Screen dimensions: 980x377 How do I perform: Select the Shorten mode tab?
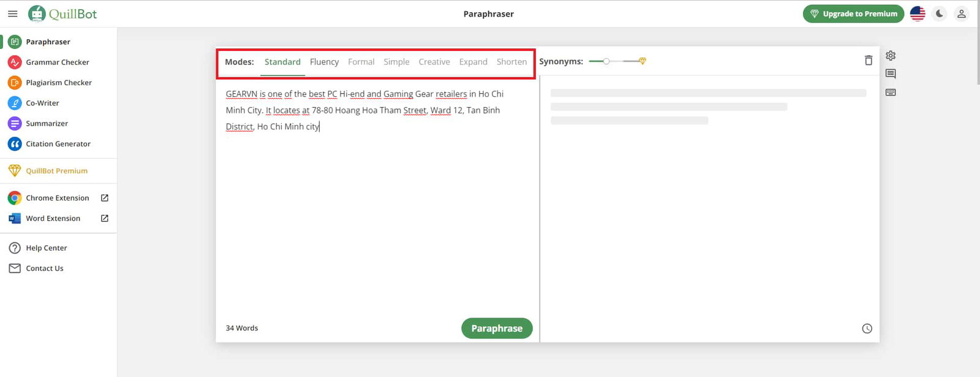[x=511, y=62]
